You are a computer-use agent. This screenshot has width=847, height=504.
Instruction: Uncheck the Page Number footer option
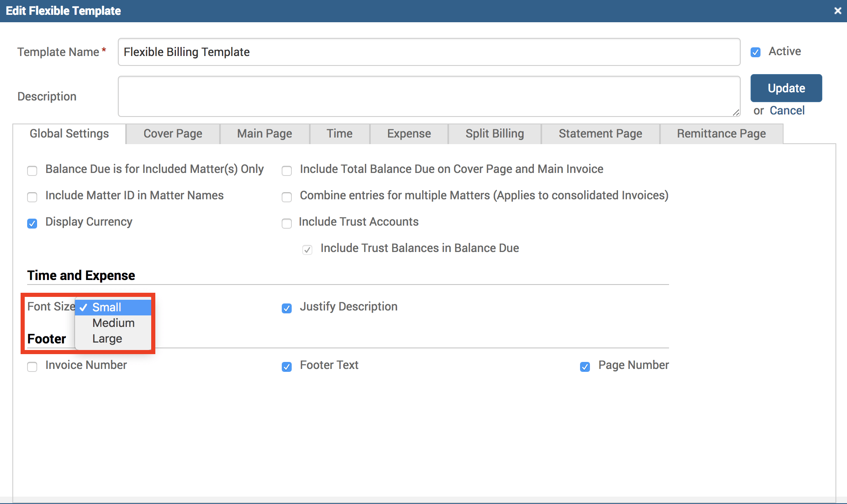point(585,366)
